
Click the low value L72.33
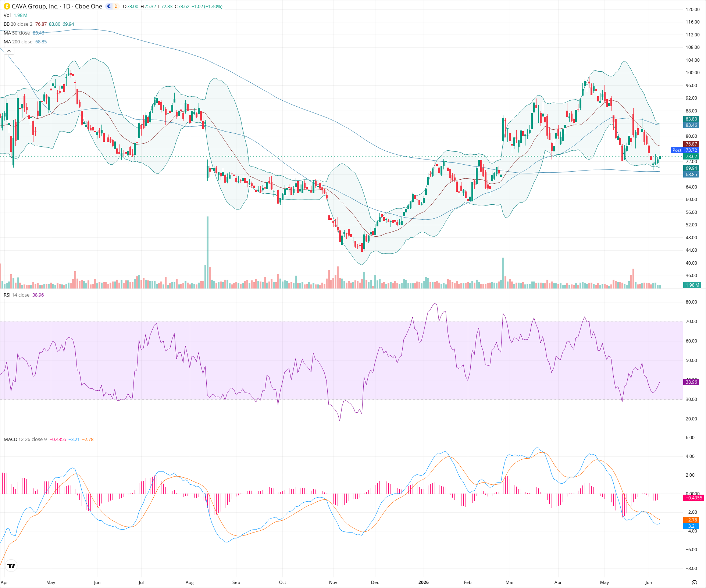165,6
